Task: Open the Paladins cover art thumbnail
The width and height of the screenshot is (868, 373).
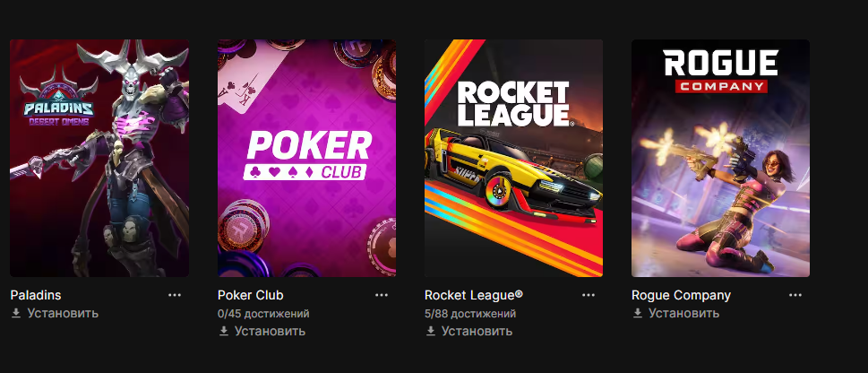Action: (x=99, y=158)
